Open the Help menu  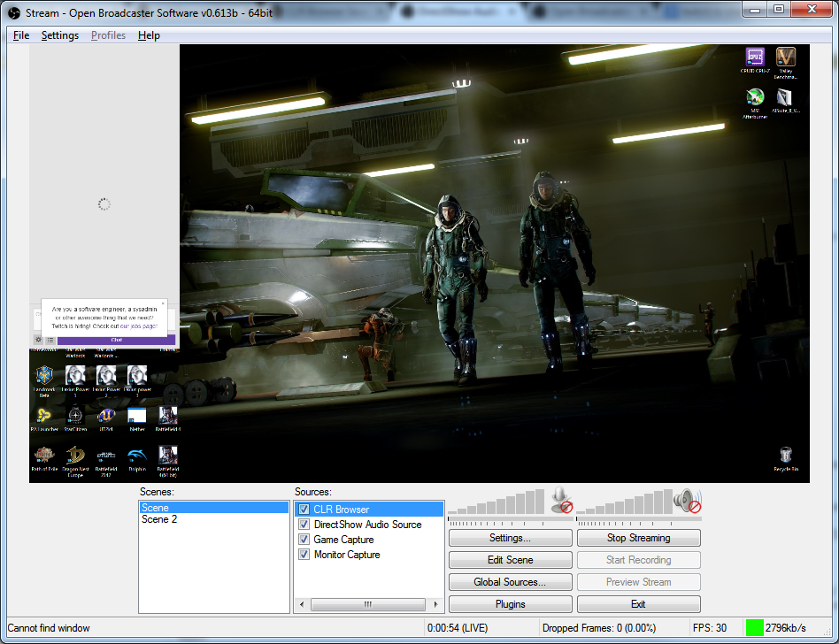point(149,35)
